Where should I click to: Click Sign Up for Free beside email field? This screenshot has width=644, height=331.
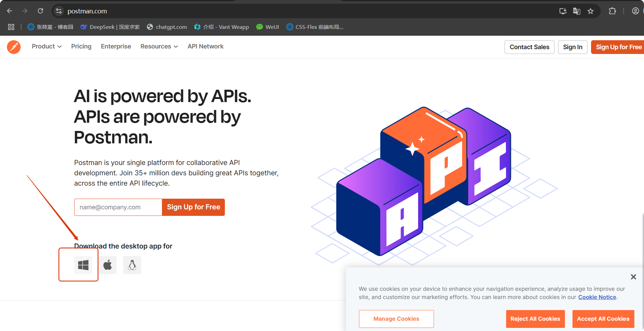pos(194,207)
